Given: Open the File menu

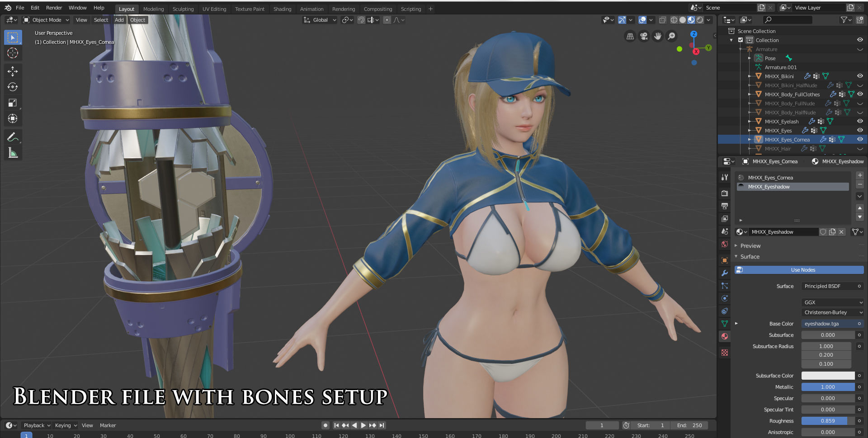Looking at the screenshot, I should [x=20, y=8].
